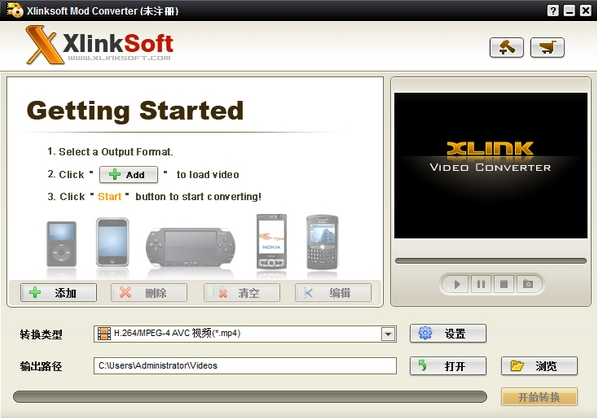Viewport: 597px width, 418px height.
Task: Click the output path field C:\Users\Administrator\Videos
Action: point(245,366)
